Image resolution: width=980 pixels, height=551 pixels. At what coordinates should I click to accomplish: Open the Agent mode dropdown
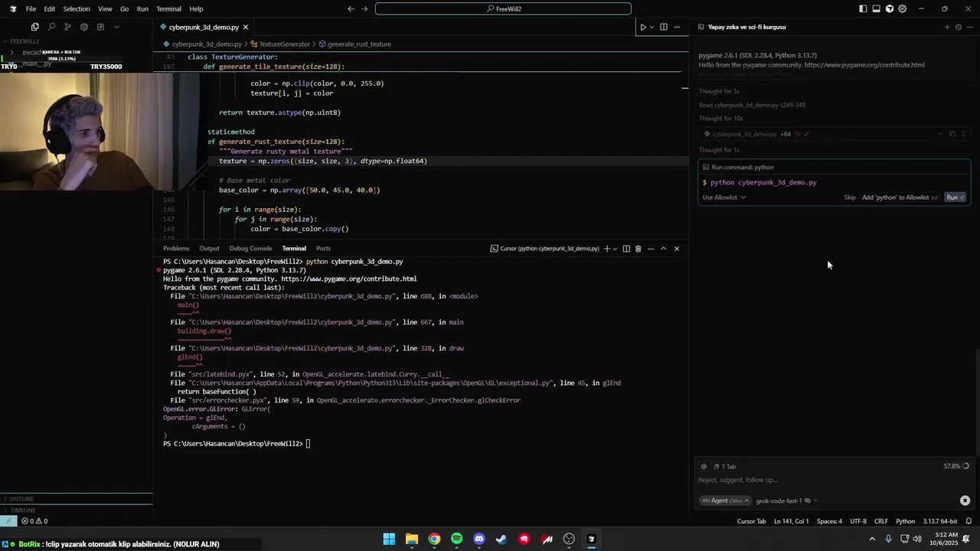pos(724,500)
